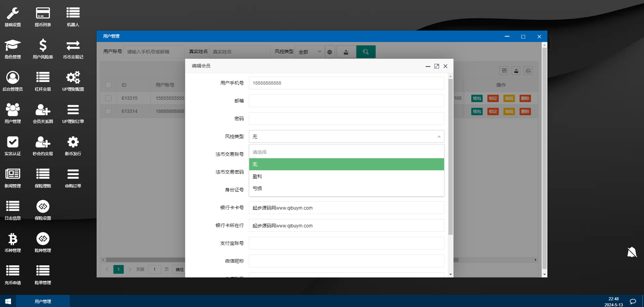644x307 pixels.
Task: Open 角色管理 graduation cap icon
Action: 13,45
